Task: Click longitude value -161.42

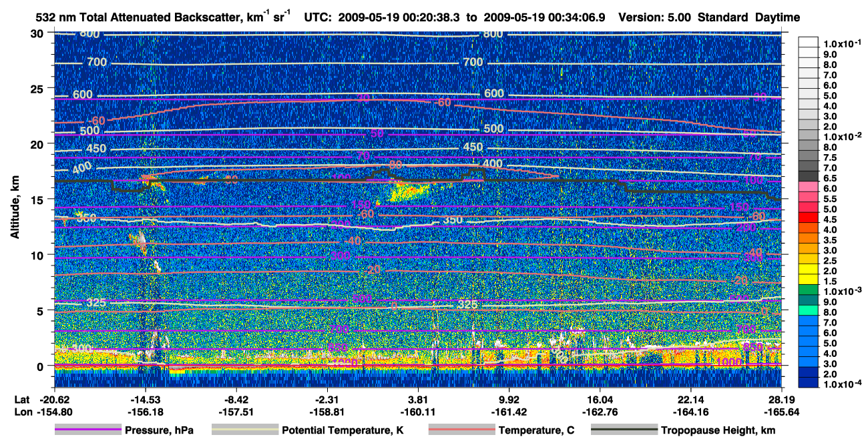Action: pos(509,412)
